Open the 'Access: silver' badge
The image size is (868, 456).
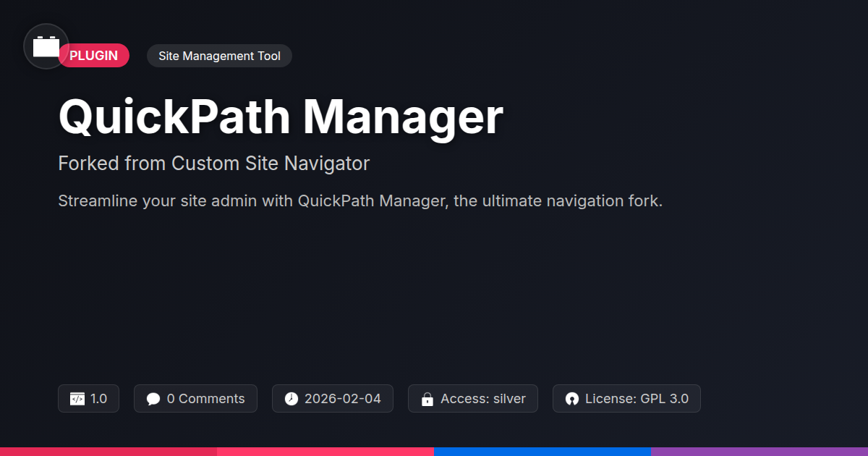(x=473, y=399)
